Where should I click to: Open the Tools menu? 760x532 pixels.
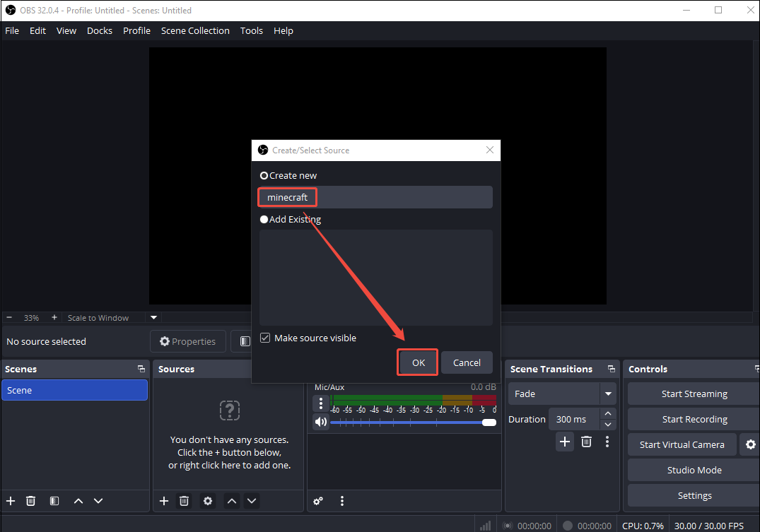pyautogui.click(x=251, y=30)
